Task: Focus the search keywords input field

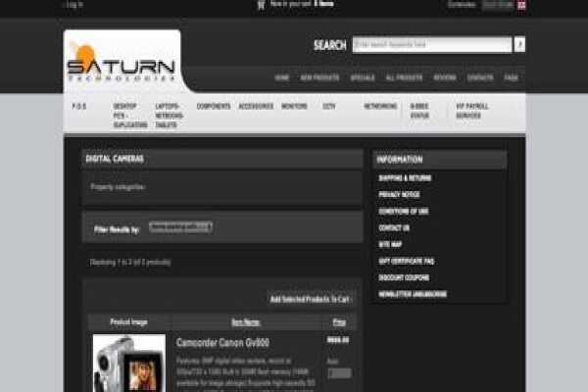Action: pos(432,45)
